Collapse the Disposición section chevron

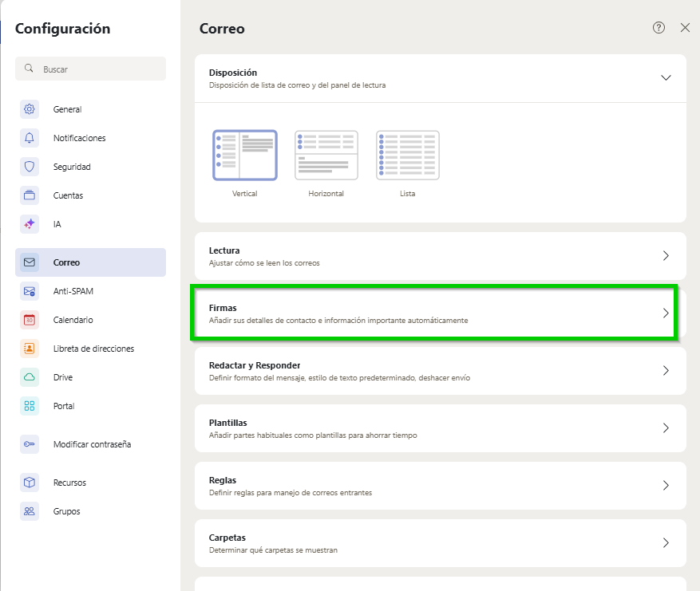[x=666, y=77]
